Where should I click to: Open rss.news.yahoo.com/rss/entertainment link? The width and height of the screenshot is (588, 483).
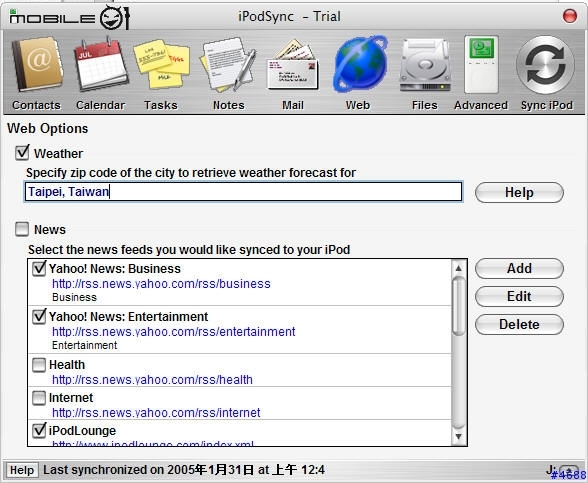(x=174, y=332)
